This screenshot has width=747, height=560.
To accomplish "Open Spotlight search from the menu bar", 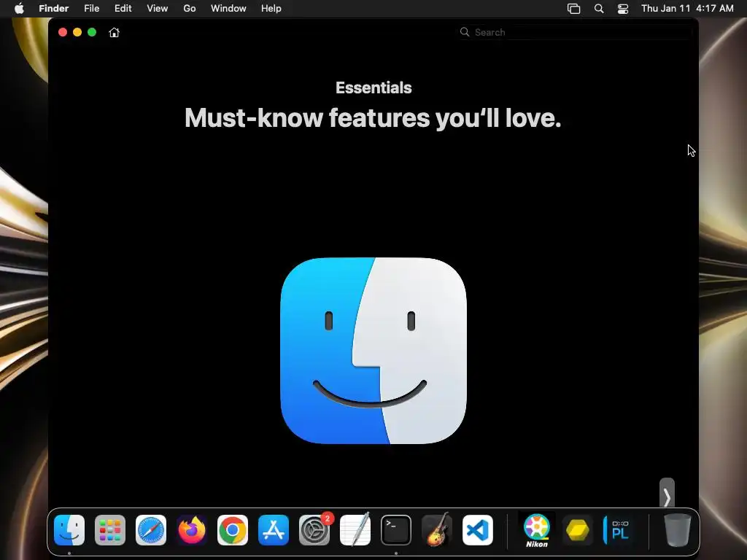I will point(599,9).
